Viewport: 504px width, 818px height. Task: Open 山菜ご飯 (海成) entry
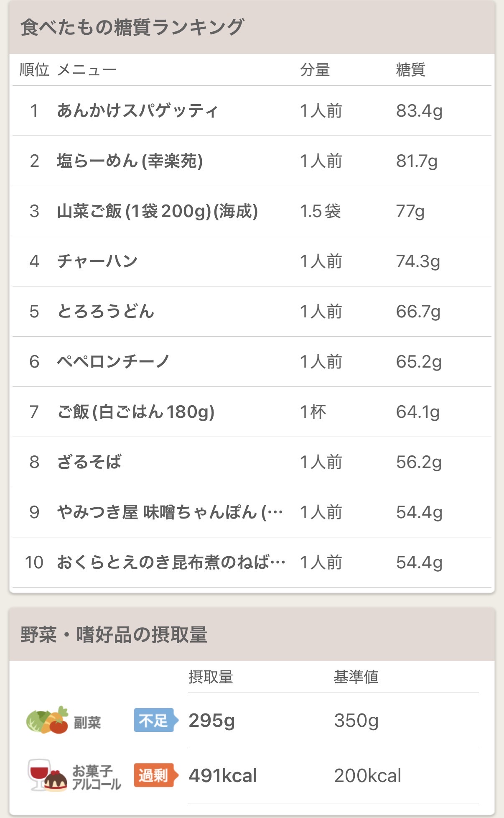click(157, 211)
